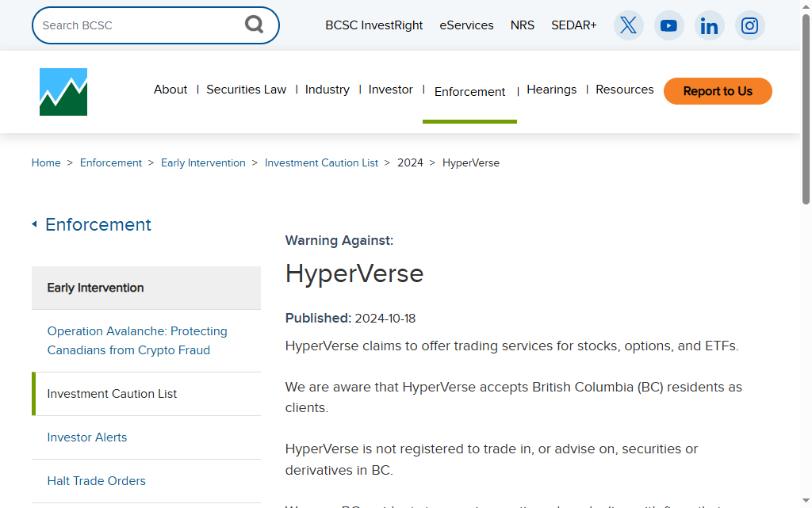Viewport: 812px width, 508px height.
Task: Open the BCSC LinkedIn icon
Action: tap(709, 25)
